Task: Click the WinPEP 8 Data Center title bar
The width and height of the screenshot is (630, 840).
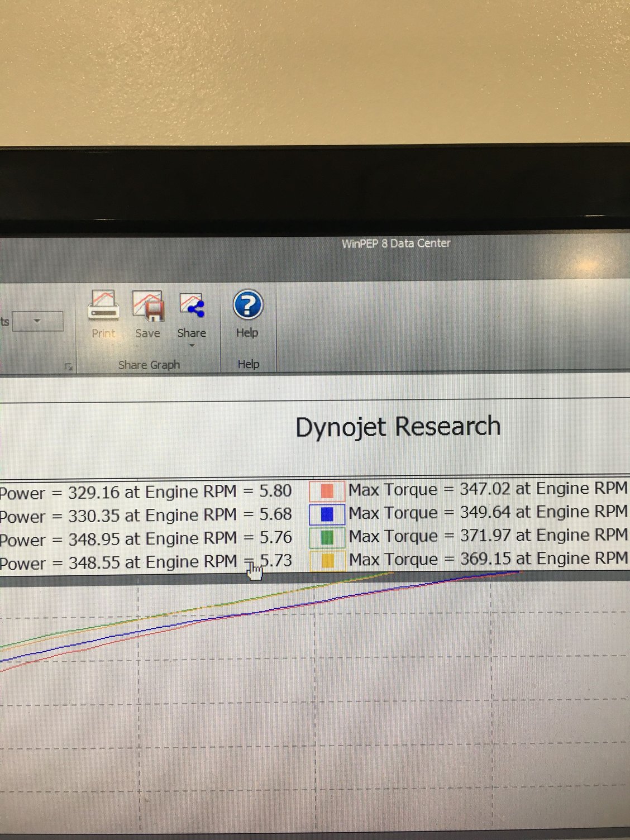Action: click(396, 244)
